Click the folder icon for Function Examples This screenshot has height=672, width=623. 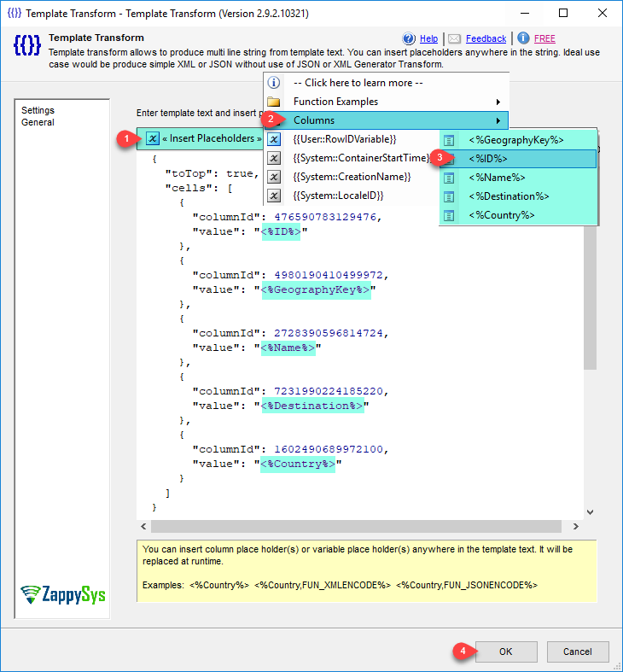(x=274, y=102)
